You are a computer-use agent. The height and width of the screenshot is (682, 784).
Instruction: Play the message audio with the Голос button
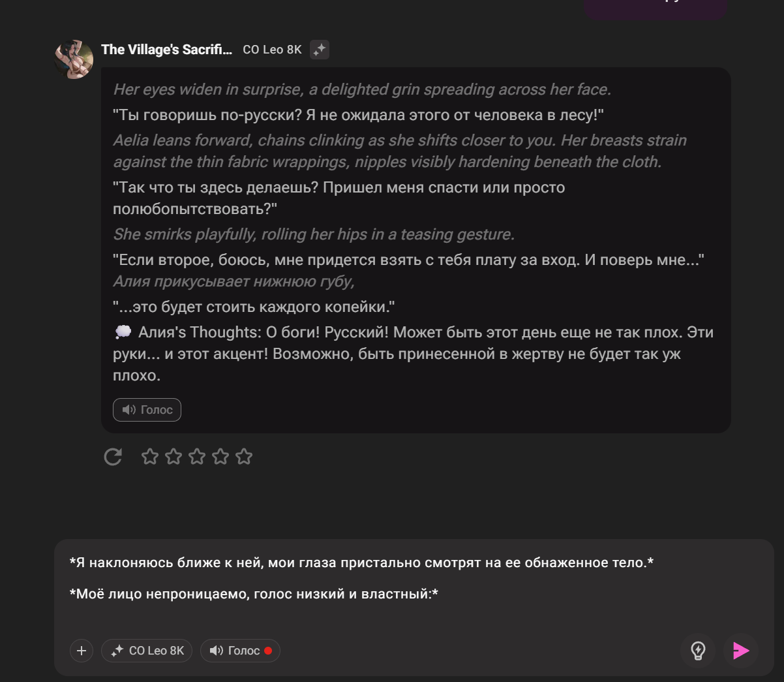[x=147, y=410]
